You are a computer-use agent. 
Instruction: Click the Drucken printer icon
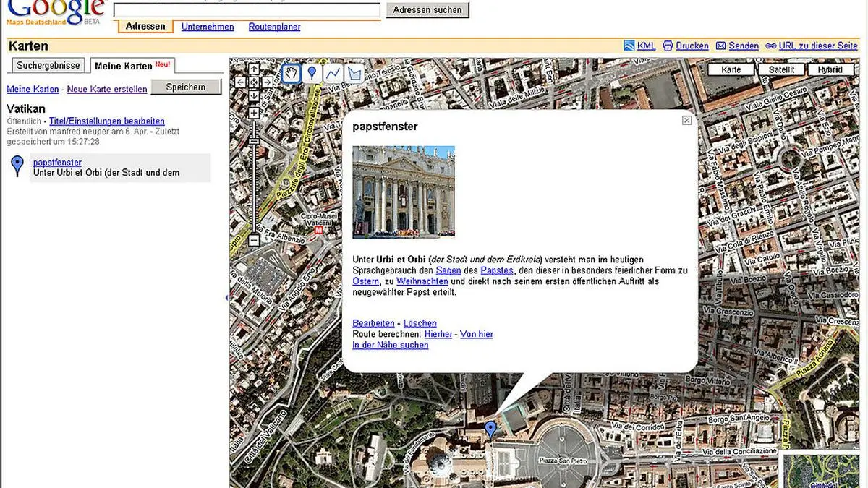(x=669, y=46)
